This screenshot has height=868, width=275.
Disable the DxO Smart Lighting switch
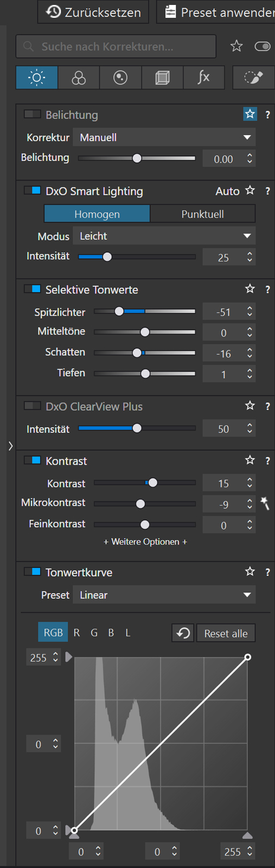(33, 190)
